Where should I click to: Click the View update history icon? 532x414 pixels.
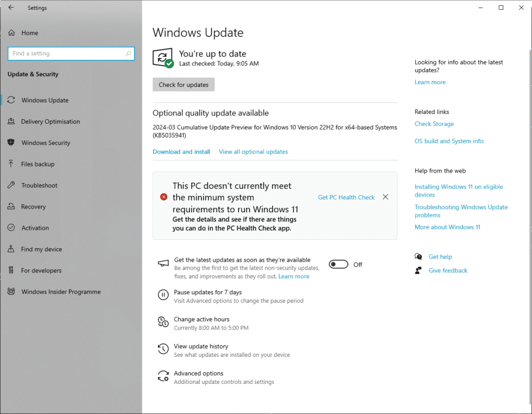coord(163,349)
